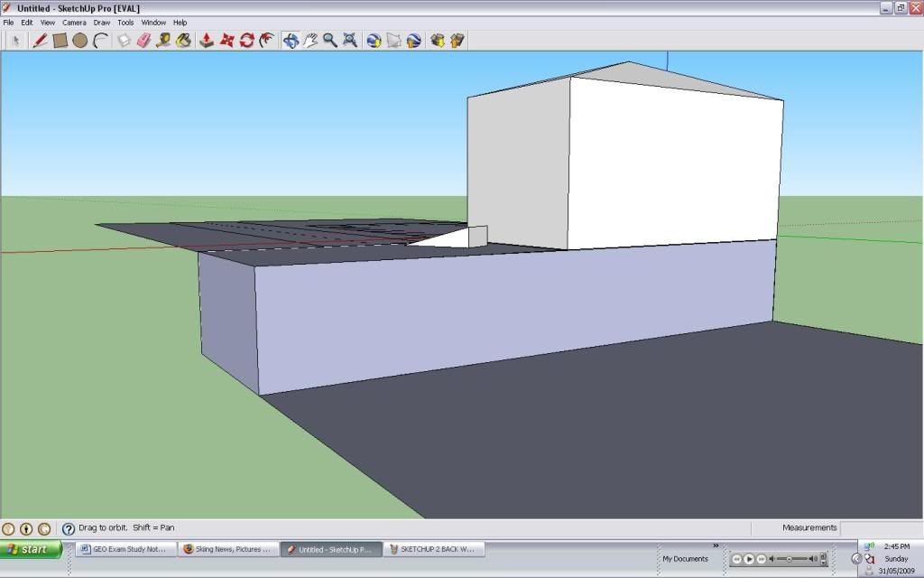924x578 pixels.
Task: Select the arrow Select tool
Action: [x=15, y=40]
